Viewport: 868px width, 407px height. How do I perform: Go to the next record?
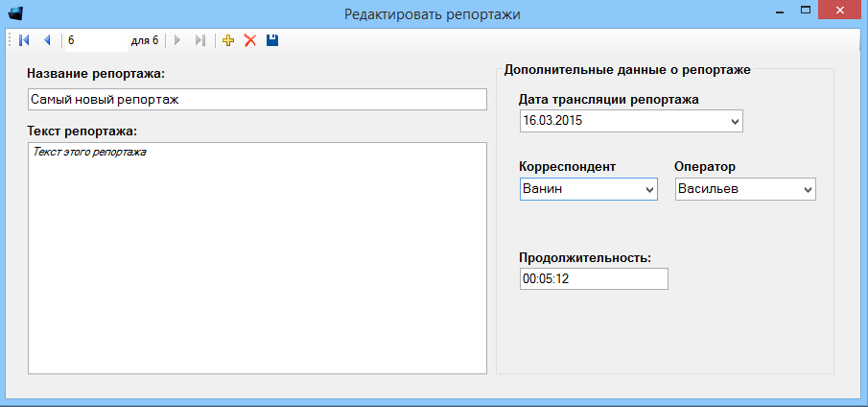coord(177,40)
